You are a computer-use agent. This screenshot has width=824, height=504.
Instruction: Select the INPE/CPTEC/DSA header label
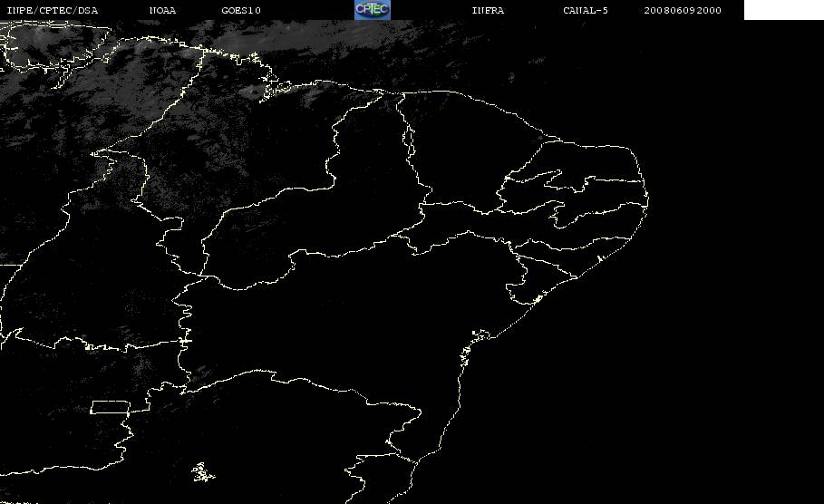(x=52, y=10)
